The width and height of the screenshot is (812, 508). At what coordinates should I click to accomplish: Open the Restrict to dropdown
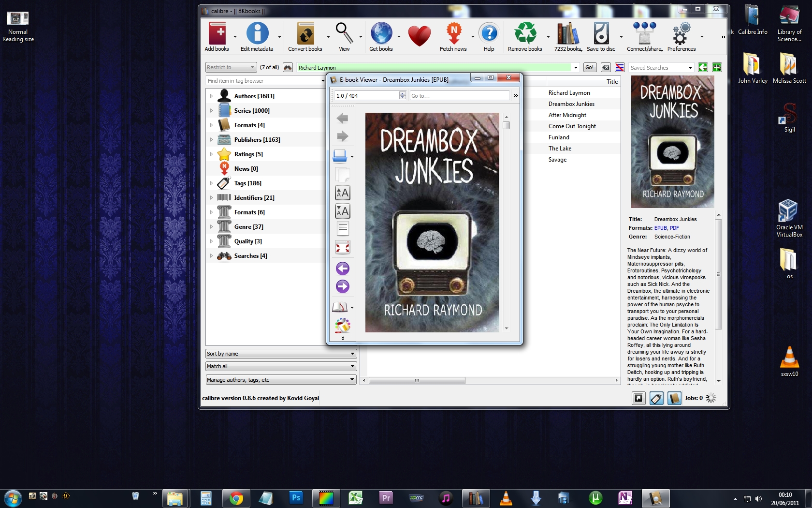click(231, 67)
